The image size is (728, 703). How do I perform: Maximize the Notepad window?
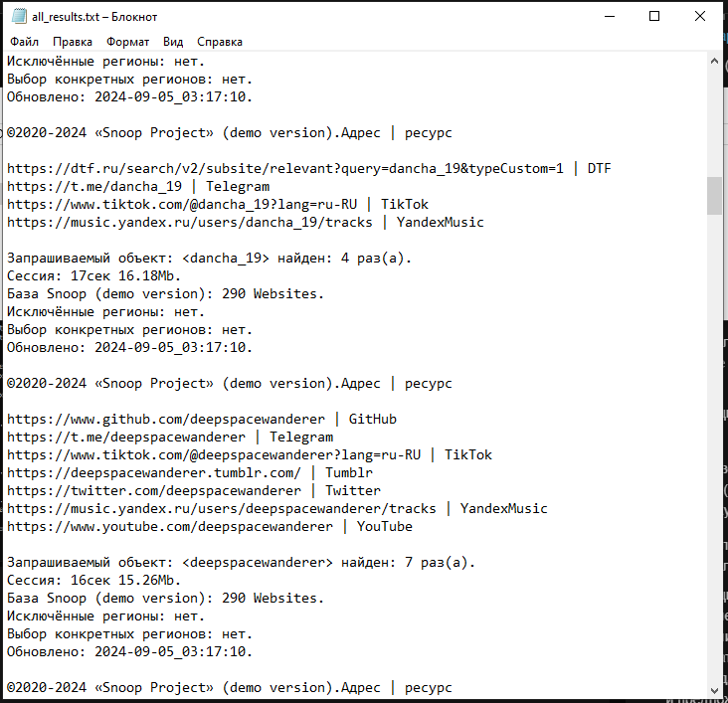pyautogui.click(x=654, y=16)
